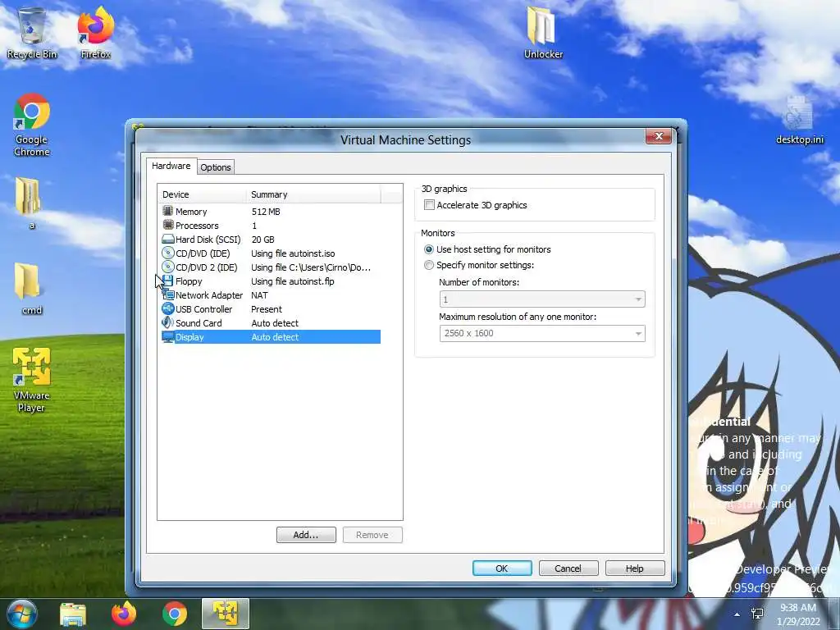Launch Chrome from the taskbar
The width and height of the screenshot is (840, 630).
coord(175,614)
